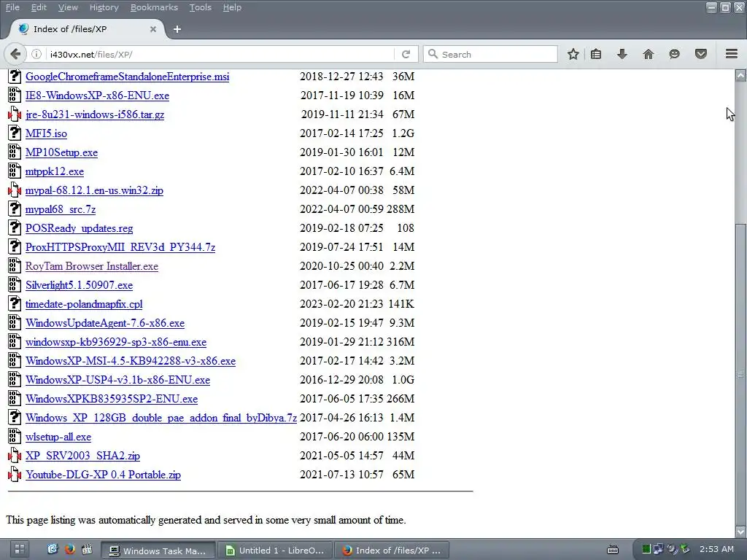Screen dimensions: 747x560
Task: Click the start menu button on taskbar
Action: pos(20,549)
